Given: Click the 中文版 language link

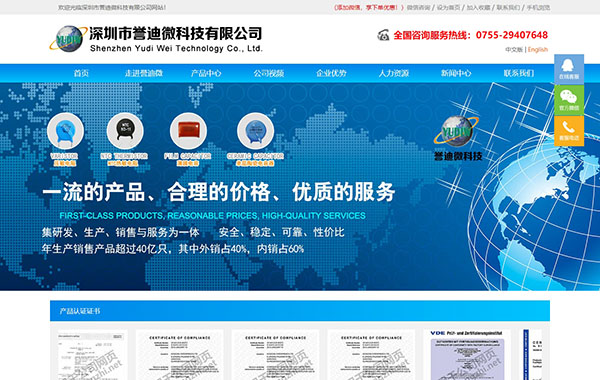Looking at the screenshot, I should point(514,50).
